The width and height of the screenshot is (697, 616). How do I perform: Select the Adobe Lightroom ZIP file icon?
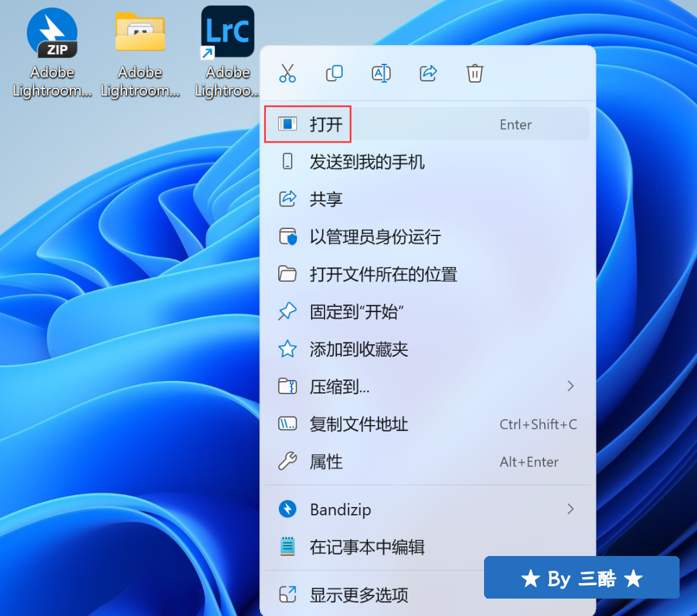(52, 34)
